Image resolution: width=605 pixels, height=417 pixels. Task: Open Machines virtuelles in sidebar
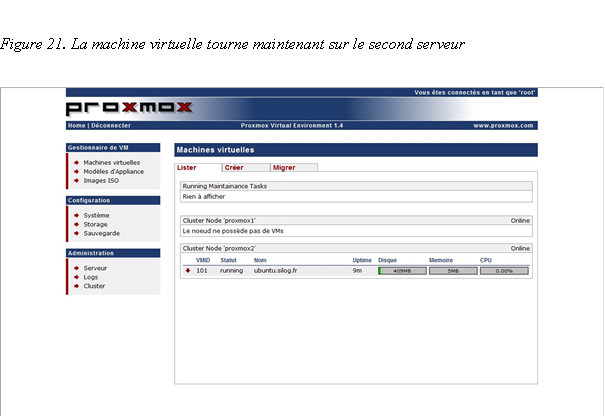click(x=112, y=162)
